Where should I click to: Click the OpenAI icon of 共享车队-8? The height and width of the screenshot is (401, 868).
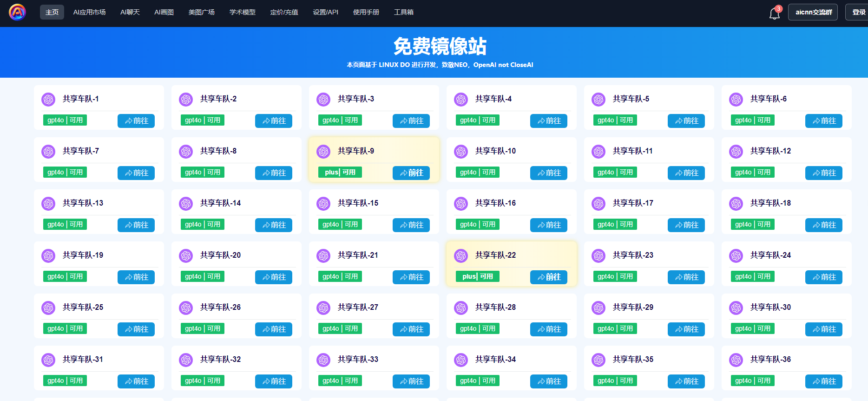click(186, 151)
